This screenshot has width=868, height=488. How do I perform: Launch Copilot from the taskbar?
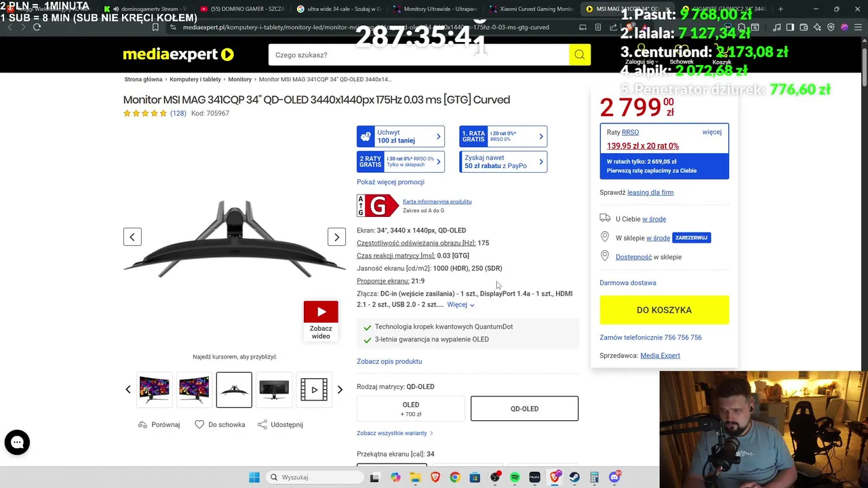coord(395,477)
